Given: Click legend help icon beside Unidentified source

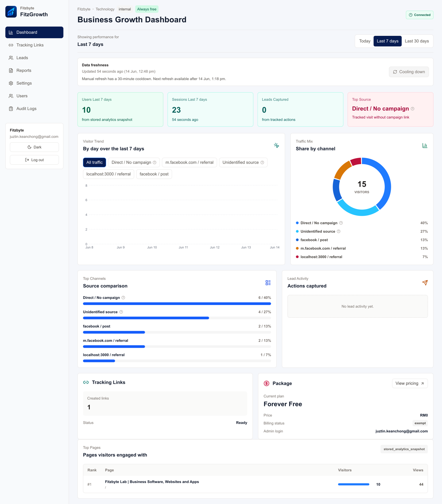Looking at the screenshot, I should (x=339, y=232).
